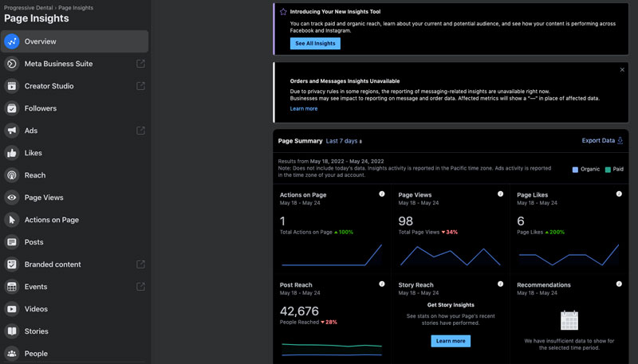
Task: Click the Actions on Page cursor icon
Action: pos(12,220)
